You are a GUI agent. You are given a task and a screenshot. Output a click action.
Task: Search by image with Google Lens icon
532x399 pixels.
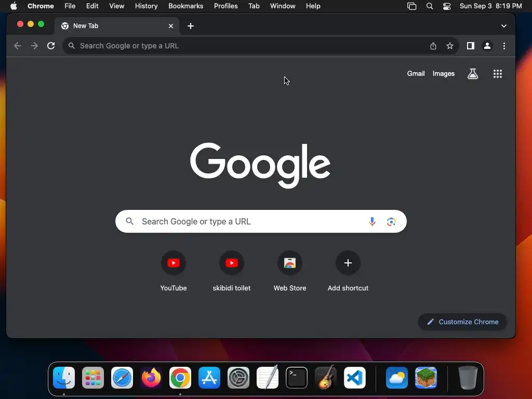tap(391, 221)
